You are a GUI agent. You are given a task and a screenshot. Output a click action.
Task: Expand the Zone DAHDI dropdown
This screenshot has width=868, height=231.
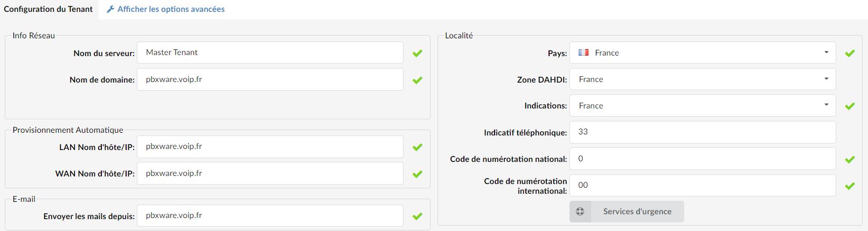tap(703, 79)
